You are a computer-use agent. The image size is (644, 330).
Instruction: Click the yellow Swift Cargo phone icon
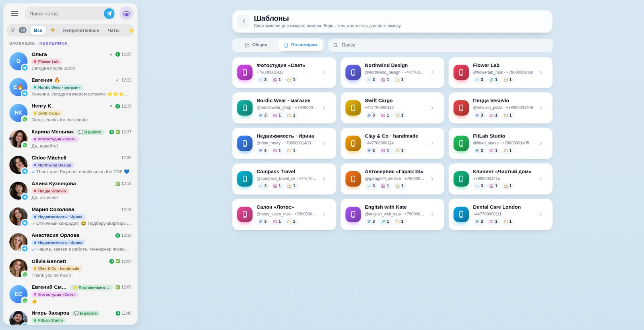pos(353,108)
